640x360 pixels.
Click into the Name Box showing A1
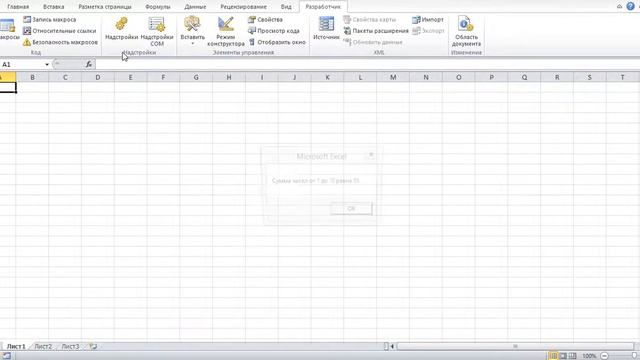point(22,64)
